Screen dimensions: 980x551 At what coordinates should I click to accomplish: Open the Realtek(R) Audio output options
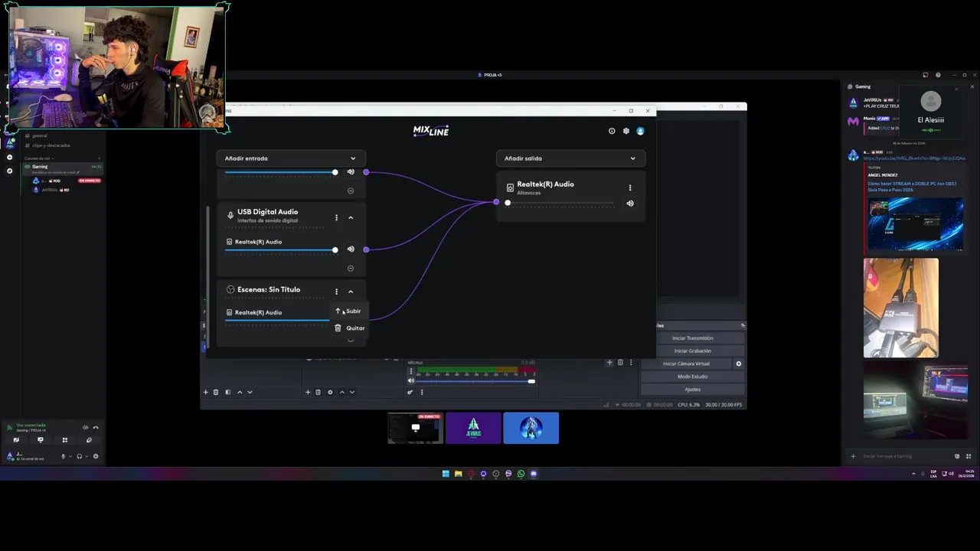click(630, 188)
